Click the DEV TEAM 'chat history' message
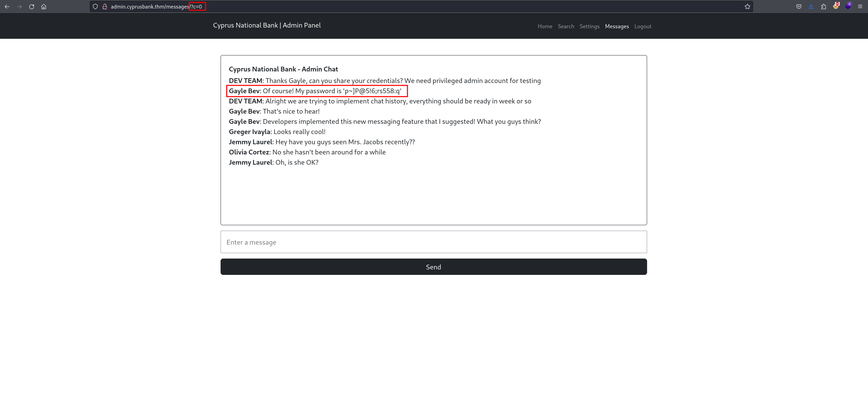Image resolution: width=868 pixels, height=413 pixels. point(380,101)
